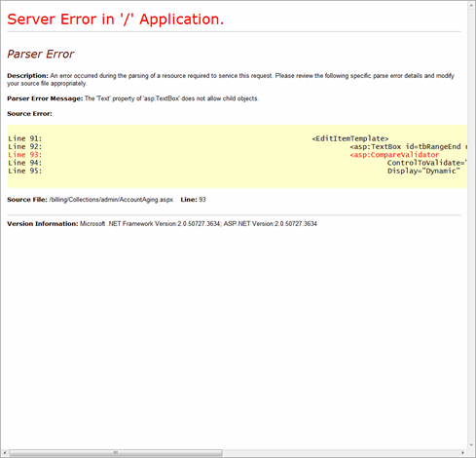Click the red 'Line 93:' row label
This screenshot has width=476, height=458.
[25, 155]
